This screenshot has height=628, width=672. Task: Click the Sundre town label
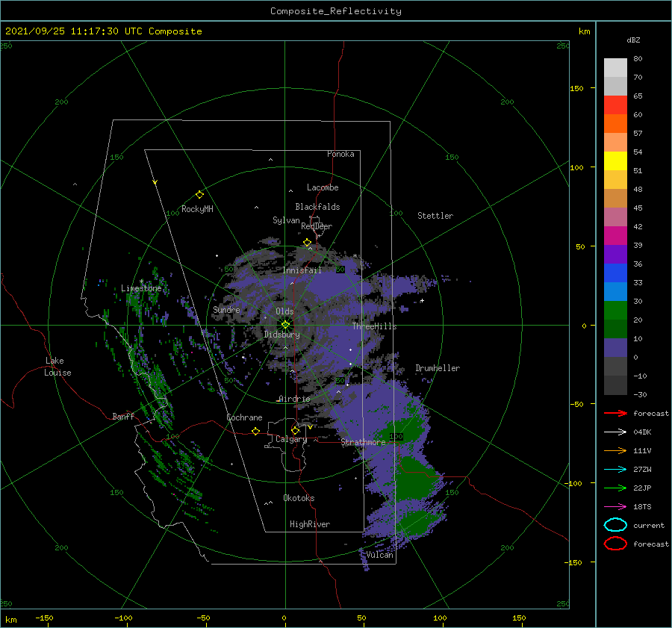pyautogui.click(x=226, y=309)
